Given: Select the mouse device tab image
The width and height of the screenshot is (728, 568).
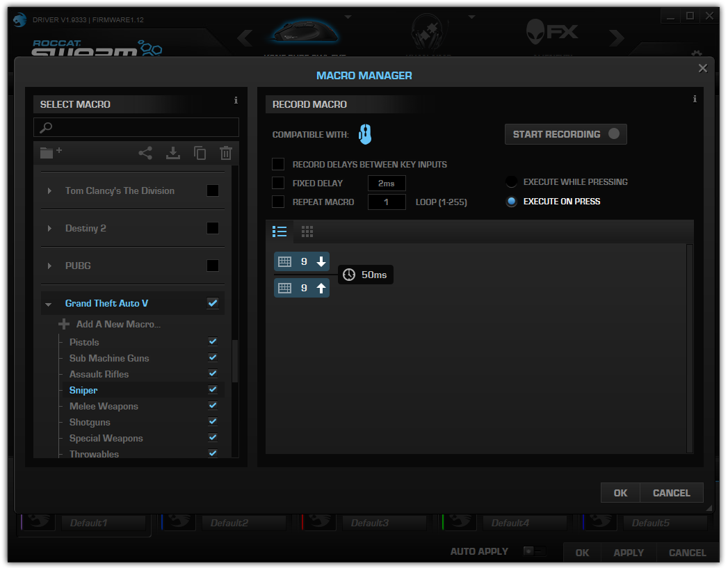Looking at the screenshot, I should point(305,31).
